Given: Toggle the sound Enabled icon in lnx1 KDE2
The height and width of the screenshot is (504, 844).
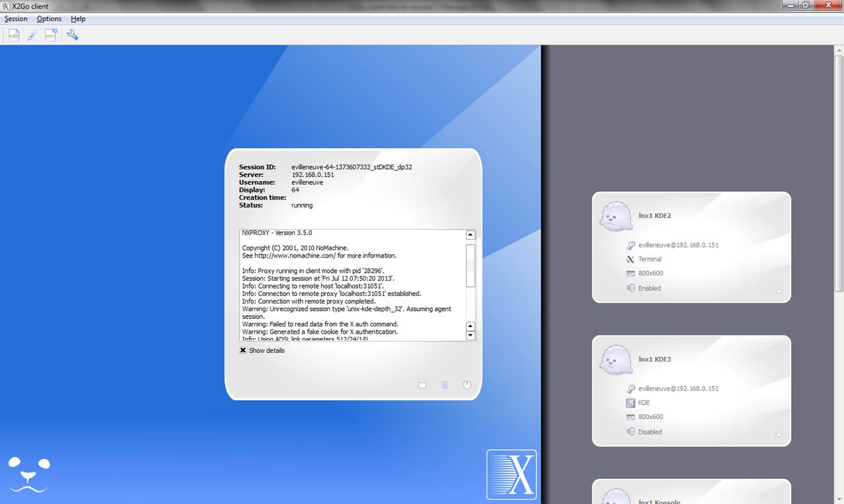Looking at the screenshot, I should (x=631, y=288).
